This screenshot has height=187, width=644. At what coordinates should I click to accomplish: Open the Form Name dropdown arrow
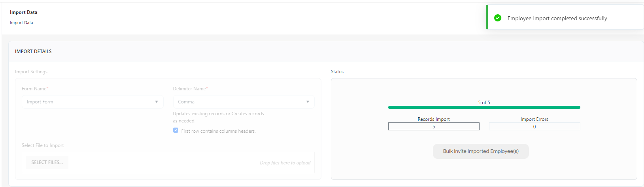click(157, 102)
